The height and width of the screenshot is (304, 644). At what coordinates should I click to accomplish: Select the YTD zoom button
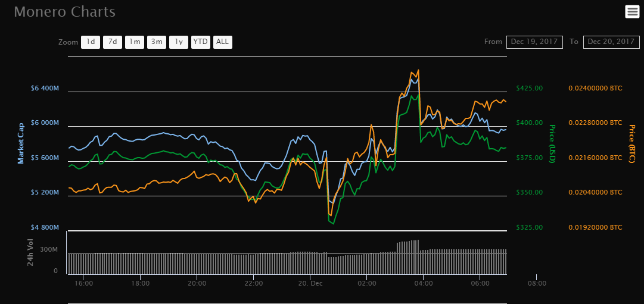[201, 42]
